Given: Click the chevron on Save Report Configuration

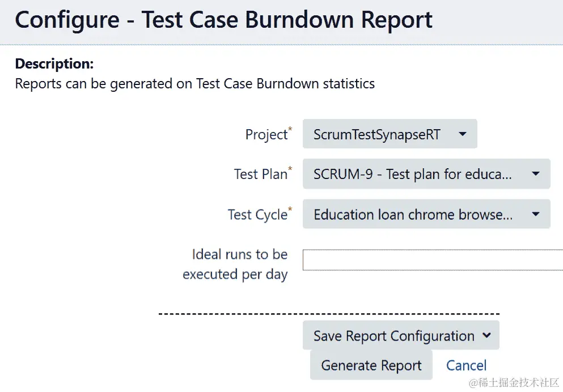Looking at the screenshot, I should tap(486, 335).
